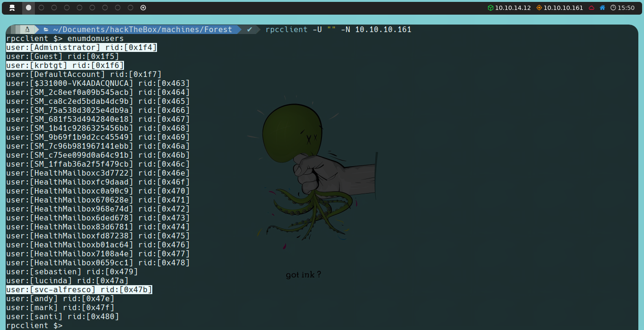Select the HealthMailbox6ded678 line
The height and width of the screenshot is (330, 644).
click(x=98, y=218)
